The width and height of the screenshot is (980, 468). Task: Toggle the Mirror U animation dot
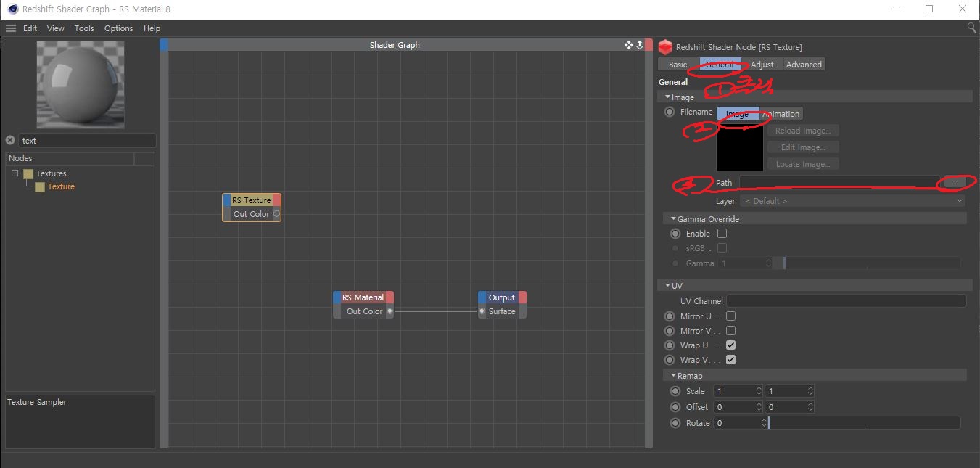[670, 316]
